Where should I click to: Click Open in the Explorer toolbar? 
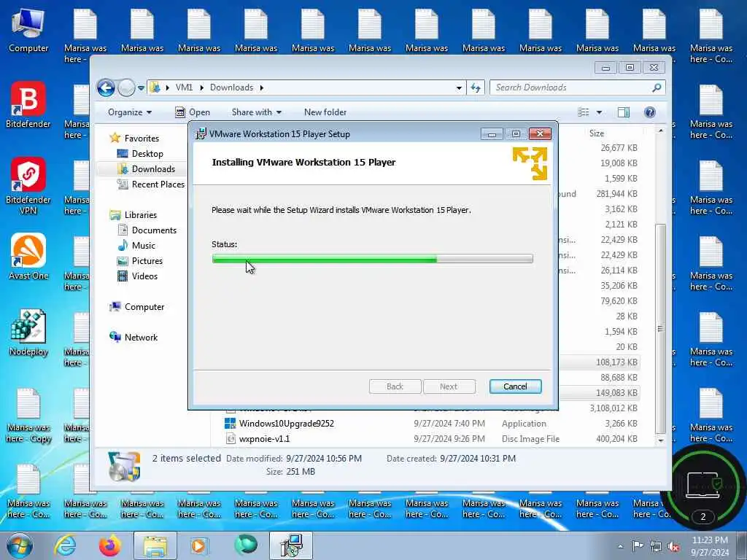[193, 112]
